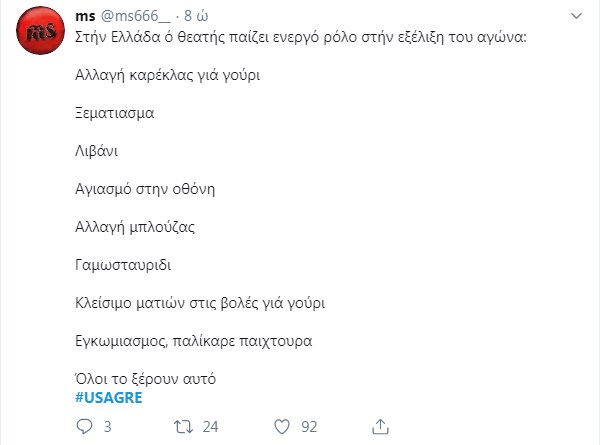
Task: Open the @ms666__ handle link
Action: tap(136, 16)
